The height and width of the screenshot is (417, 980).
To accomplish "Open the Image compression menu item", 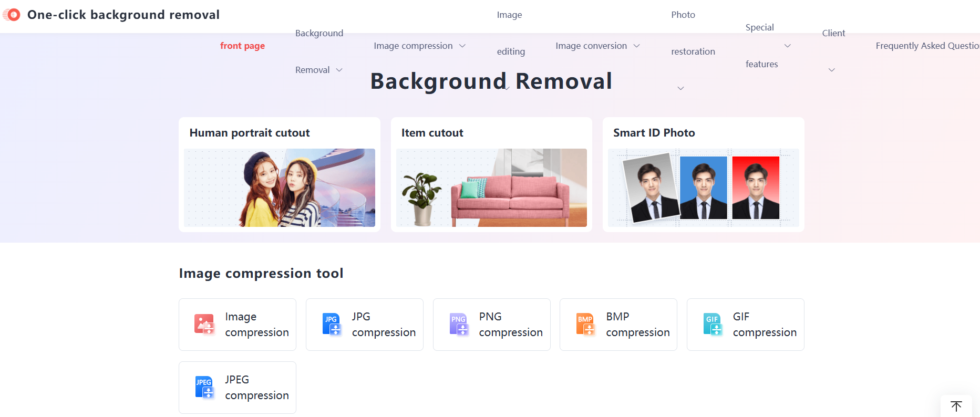I will tap(413, 46).
